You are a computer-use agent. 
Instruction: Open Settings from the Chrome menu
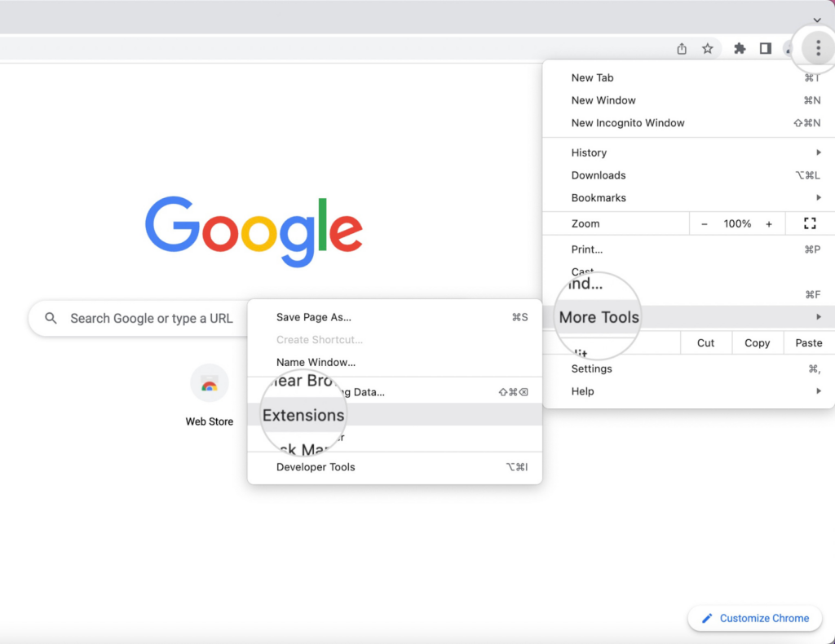pos(591,368)
